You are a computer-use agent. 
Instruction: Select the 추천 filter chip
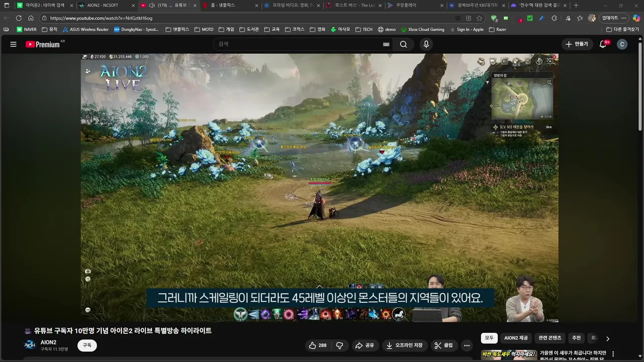click(x=577, y=338)
